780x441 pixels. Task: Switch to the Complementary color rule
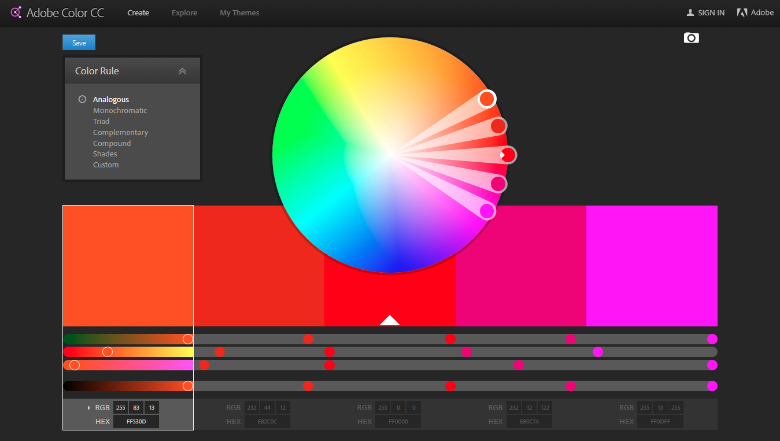(x=120, y=133)
